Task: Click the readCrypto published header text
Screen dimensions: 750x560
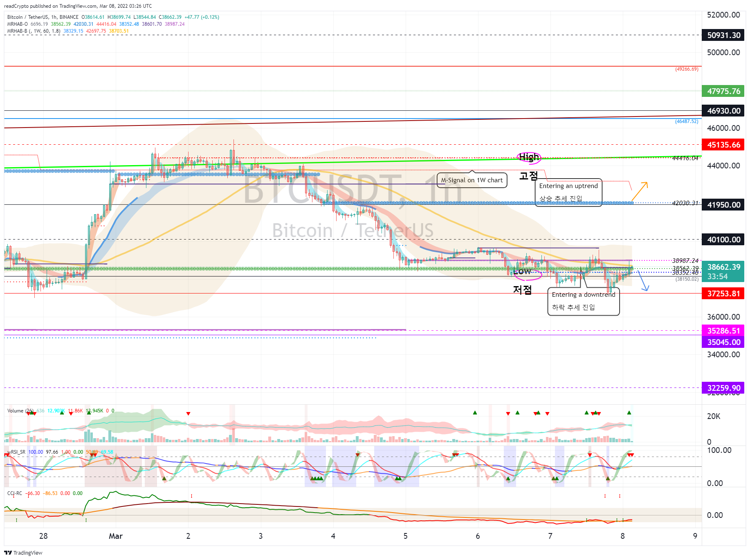Action: coord(78,6)
